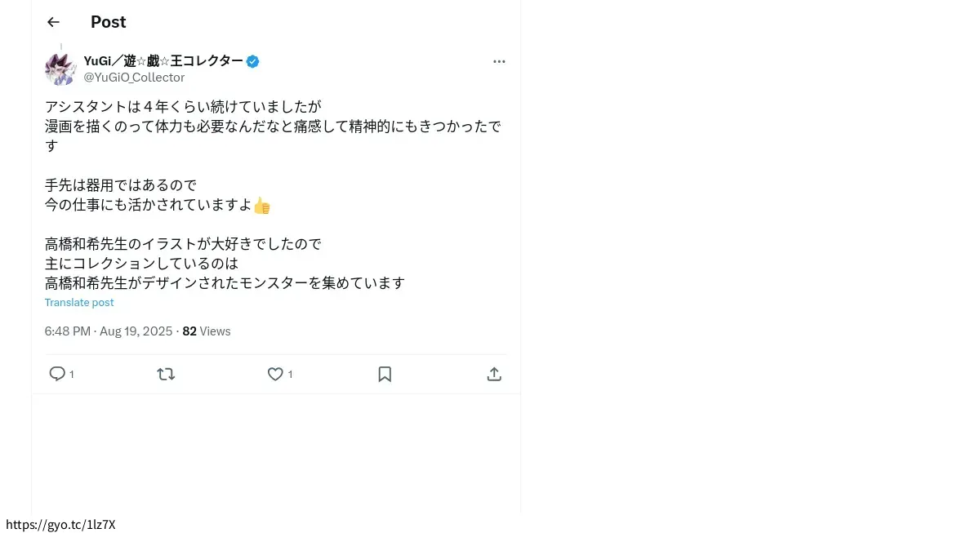Click the like count beside the heart
The height and width of the screenshot is (533, 980).
point(290,375)
